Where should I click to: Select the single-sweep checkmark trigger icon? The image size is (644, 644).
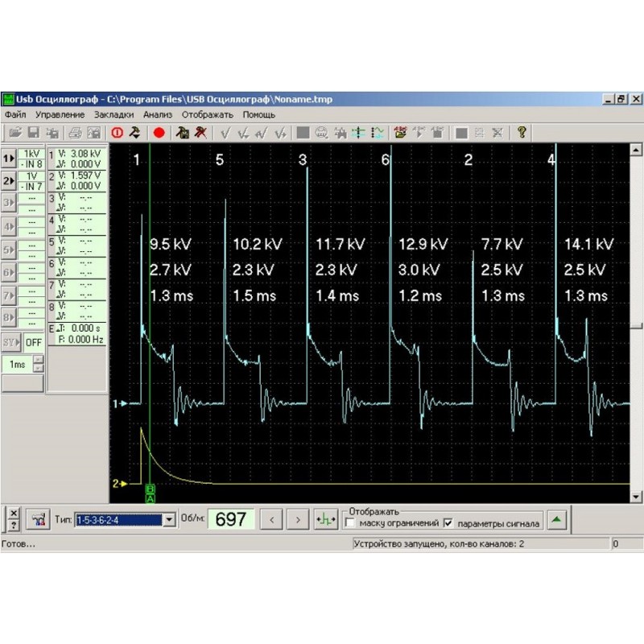[225, 133]
